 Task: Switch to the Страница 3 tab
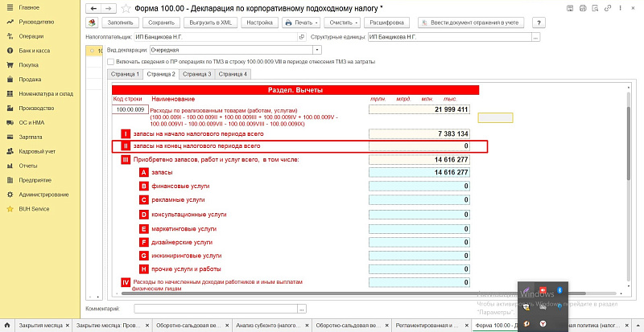pyautogui.click(x=197, y=74)
